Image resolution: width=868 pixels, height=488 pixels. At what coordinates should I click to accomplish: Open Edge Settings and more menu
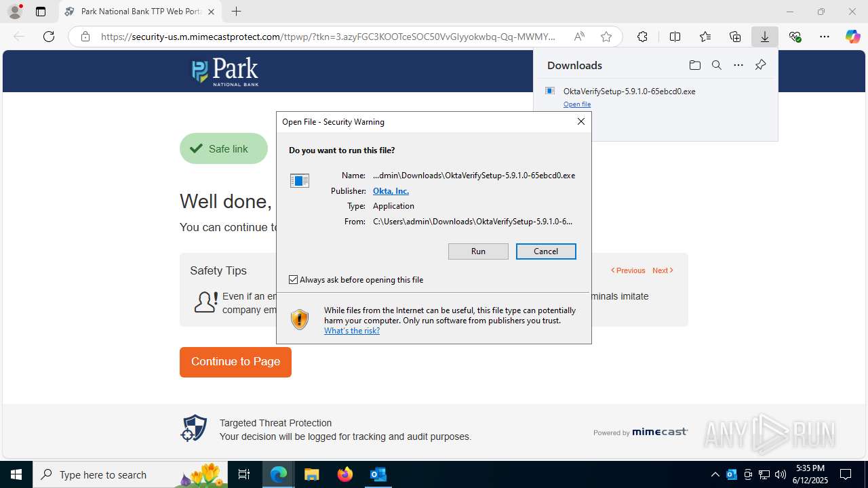[825, 37]
